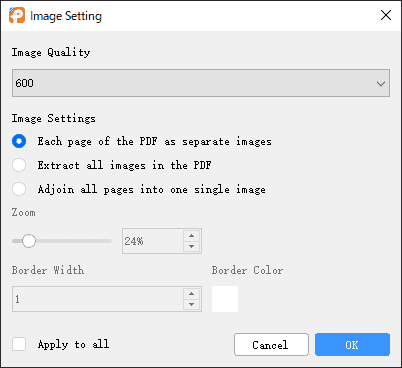Click the Border Width value field

(98, 299)
